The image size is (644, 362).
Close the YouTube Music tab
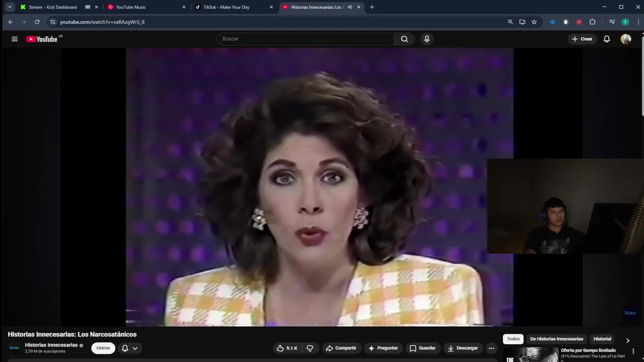(184, 7)
